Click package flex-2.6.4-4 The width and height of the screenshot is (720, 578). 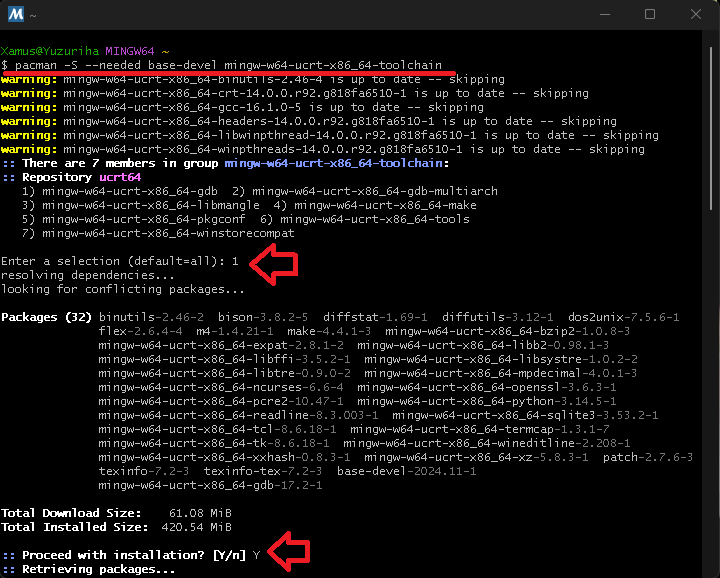[x=141, y=331]
